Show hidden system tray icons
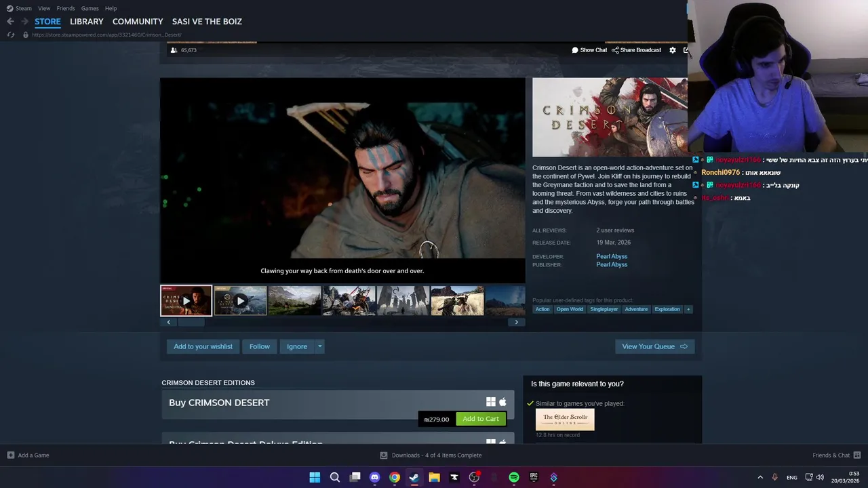Screen dimensions: 868x488 click(x=760, y=477)
